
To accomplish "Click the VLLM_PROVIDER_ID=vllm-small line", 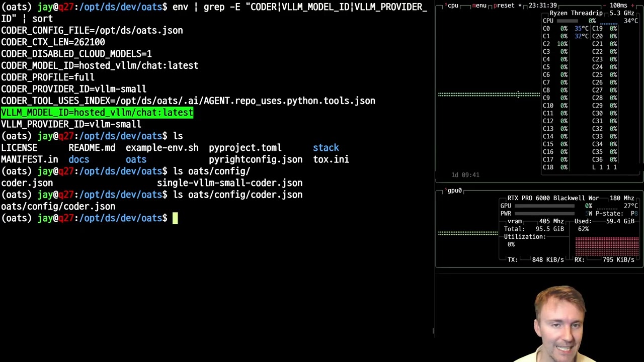I will coord(71,124).
